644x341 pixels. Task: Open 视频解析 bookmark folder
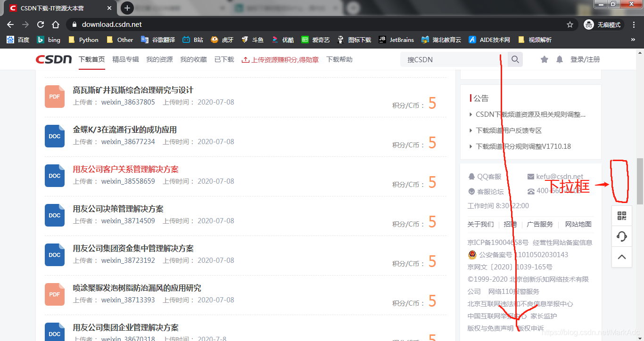click(x=535, y=40)
